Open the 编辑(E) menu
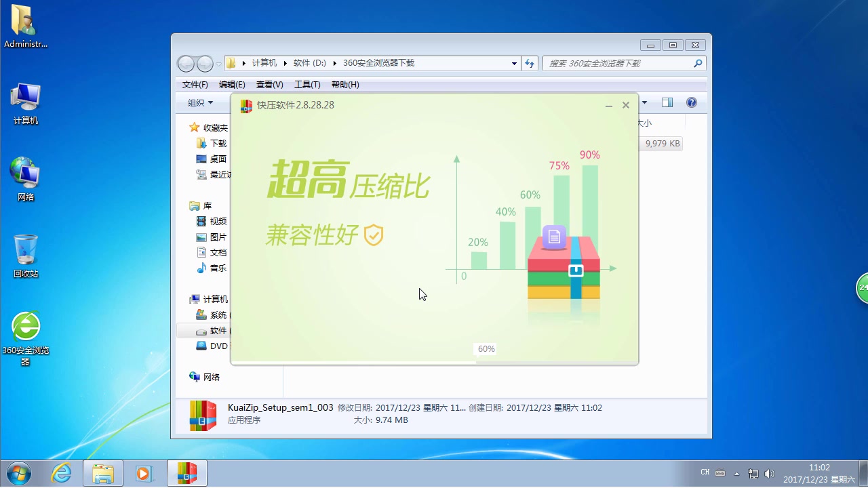 [232, 85]
